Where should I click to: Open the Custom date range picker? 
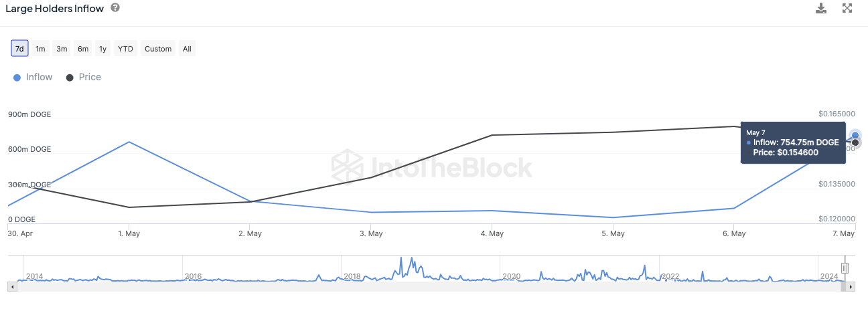click(158, 49)
